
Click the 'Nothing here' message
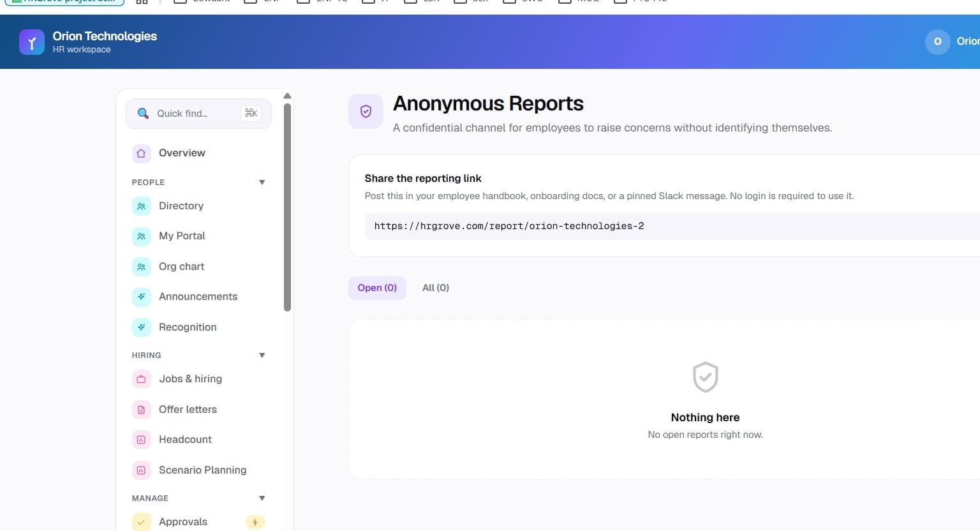point(705,417)
